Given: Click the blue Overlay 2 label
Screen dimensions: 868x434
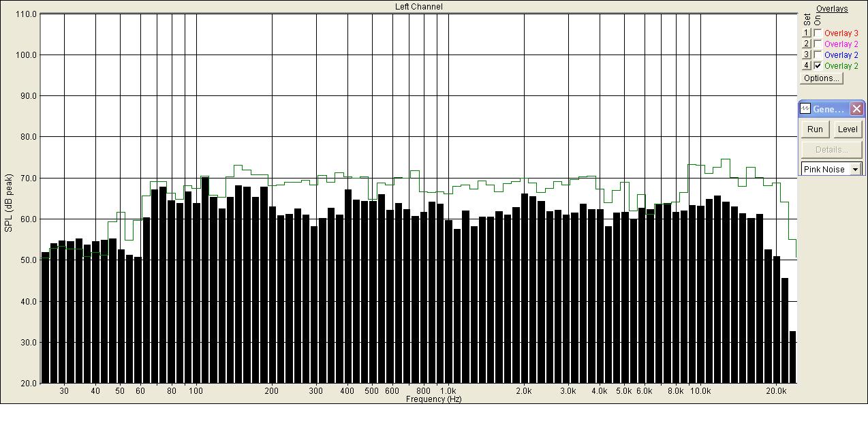Looking at the screenshot, I should pos(841,55).
